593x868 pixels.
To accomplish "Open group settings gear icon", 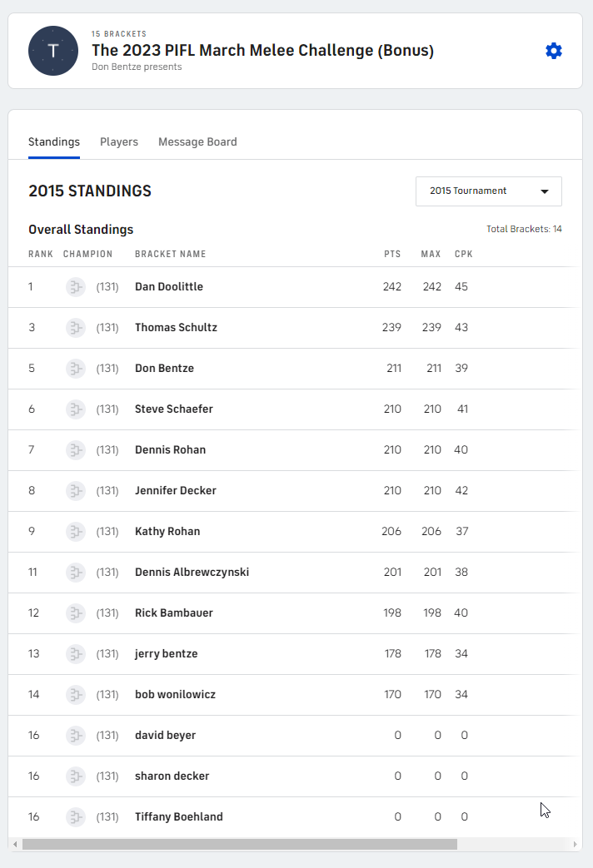I will (x=554, y=51).
